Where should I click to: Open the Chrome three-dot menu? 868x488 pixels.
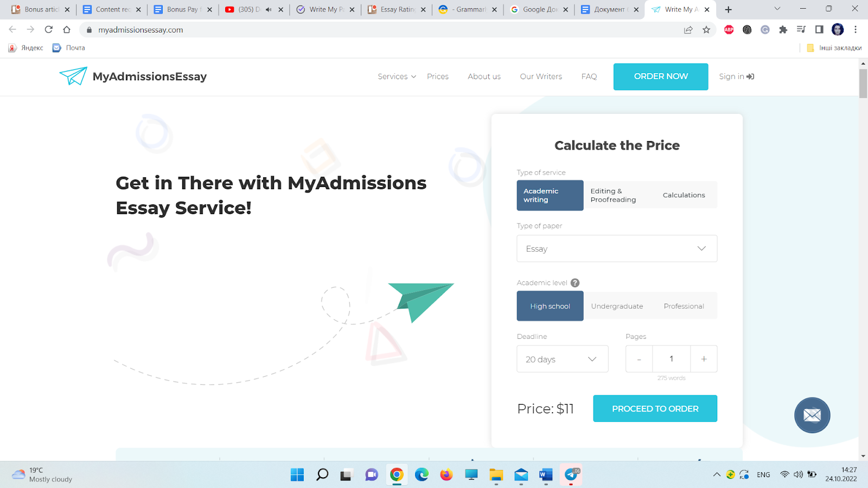tap(856, 30)
